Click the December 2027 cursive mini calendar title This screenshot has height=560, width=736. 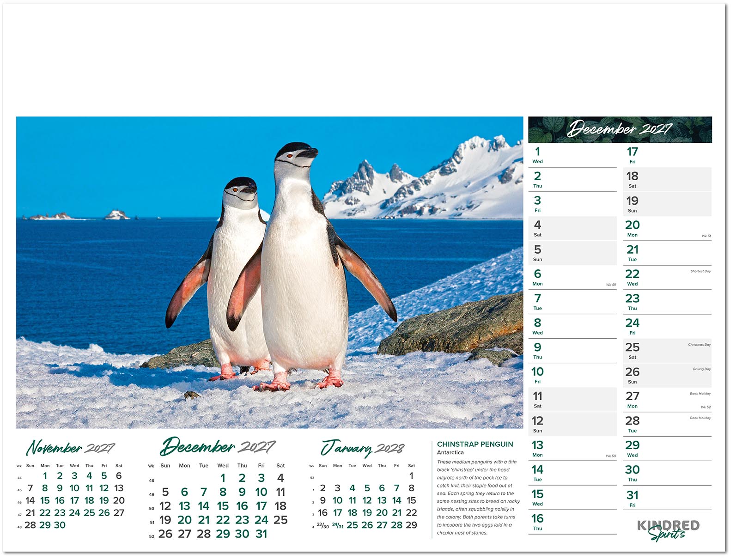[x=218, y=447]
